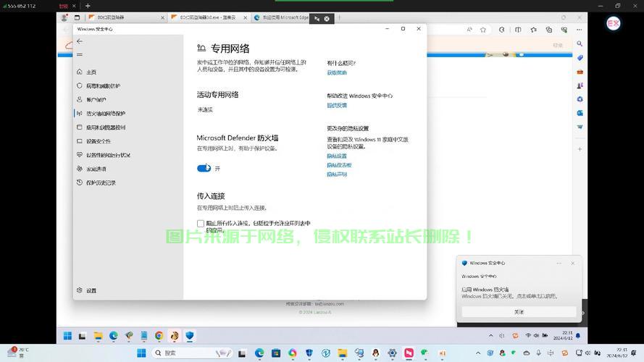Click the close icon on remote session bar
644x362 pixels.
[x=327, y=19]
